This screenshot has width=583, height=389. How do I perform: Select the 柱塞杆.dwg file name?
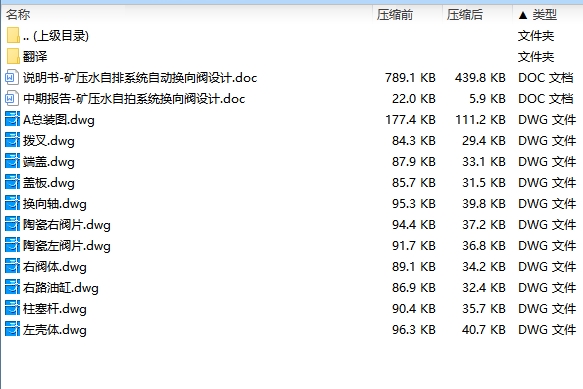click(x=55, y=309)
